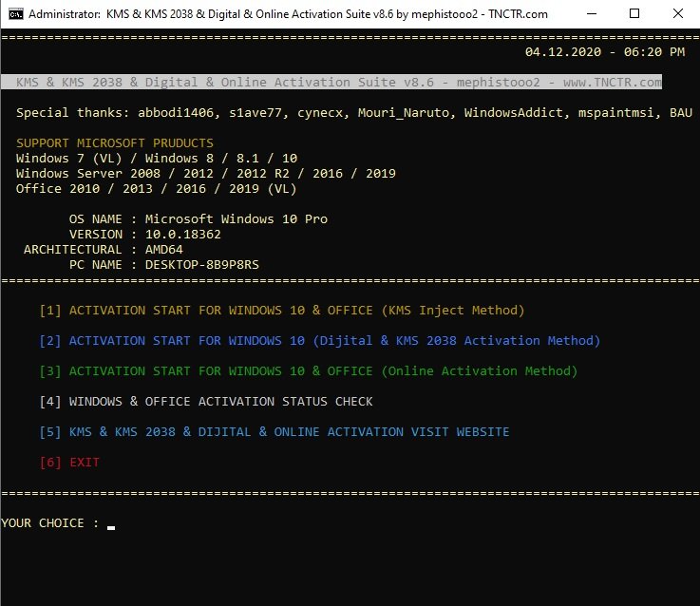Select the highlighted Activation Suite v8.6 banner
The image size is (700, 606).
(x=338, y=83)
